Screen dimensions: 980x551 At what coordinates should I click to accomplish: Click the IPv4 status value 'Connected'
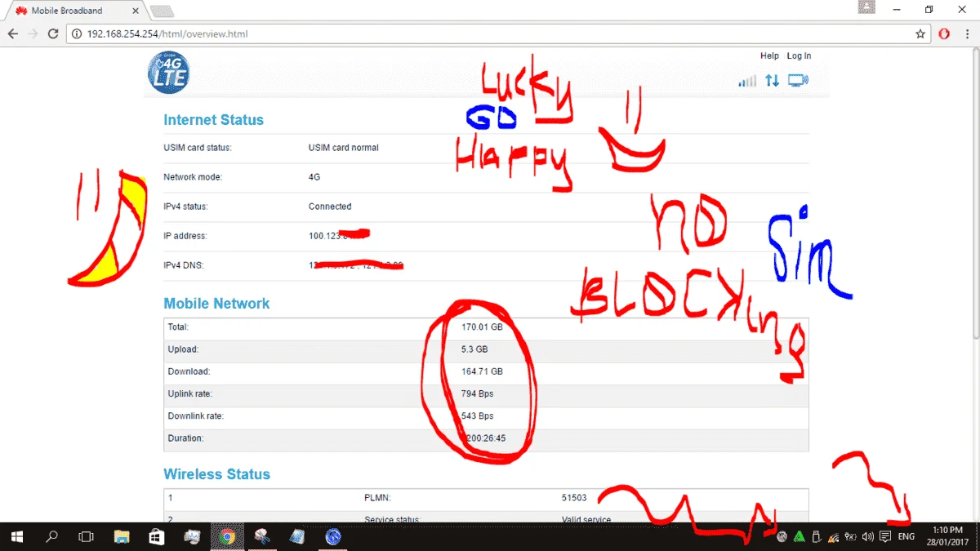[330, 207]
